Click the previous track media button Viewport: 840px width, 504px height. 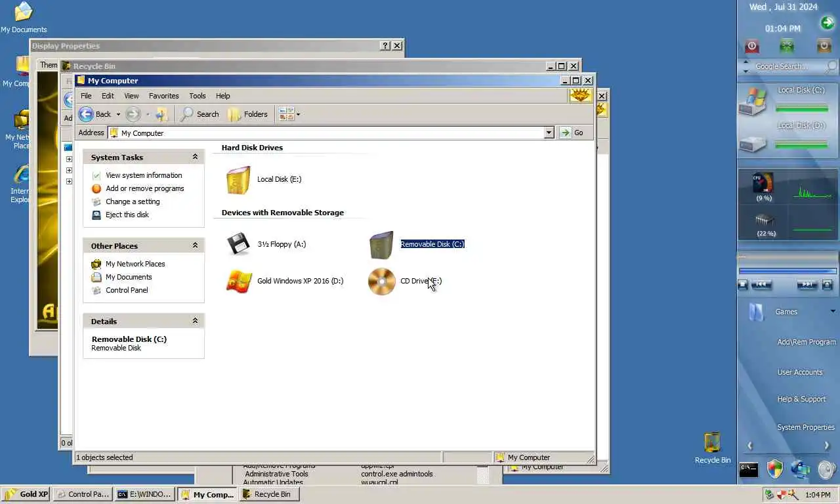click(x=761, y=285)
